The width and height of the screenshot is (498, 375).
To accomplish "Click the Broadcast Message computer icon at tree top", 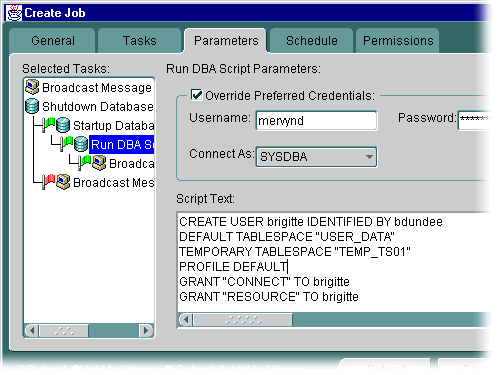I will click(x=32, y=87).
